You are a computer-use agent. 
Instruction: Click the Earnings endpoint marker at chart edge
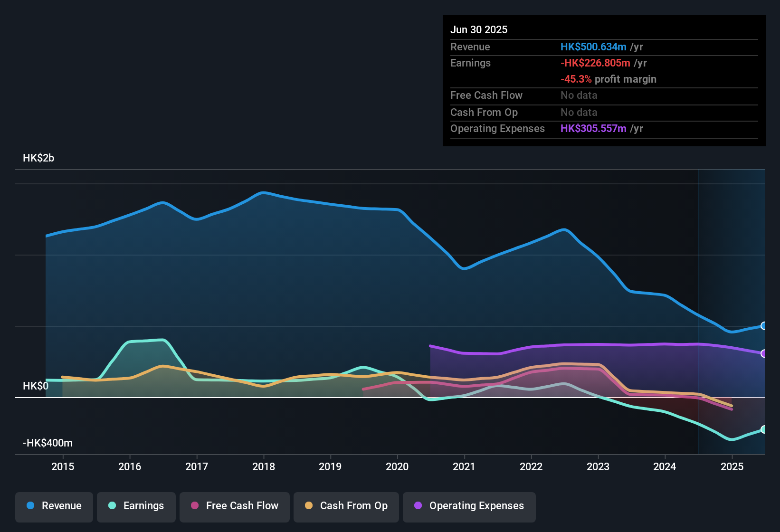(x=764, y=429)
